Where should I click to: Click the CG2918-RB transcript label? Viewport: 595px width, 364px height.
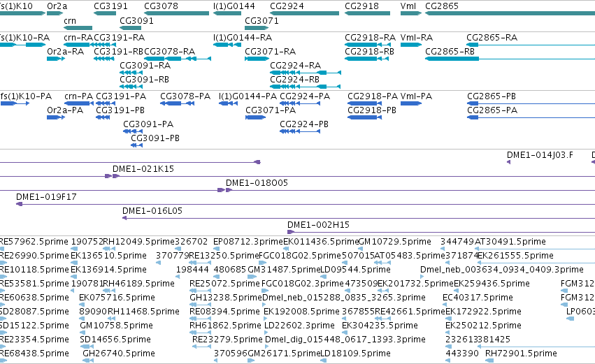[x=369, y=52]
